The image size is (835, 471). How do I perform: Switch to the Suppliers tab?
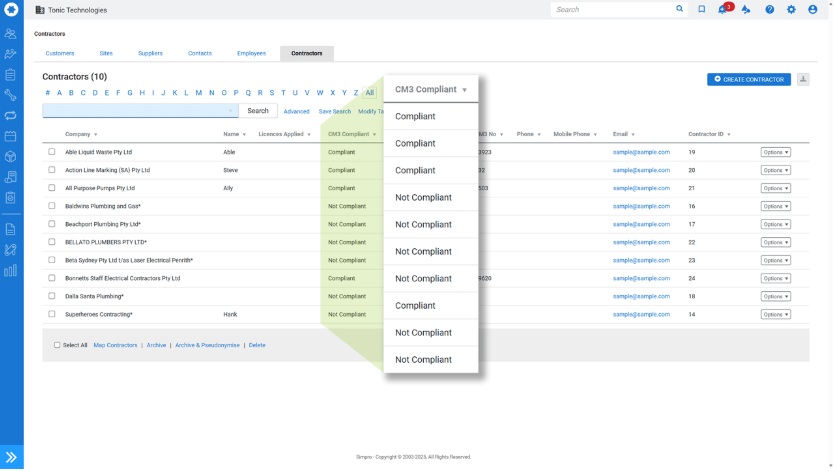tap(150, 53)
